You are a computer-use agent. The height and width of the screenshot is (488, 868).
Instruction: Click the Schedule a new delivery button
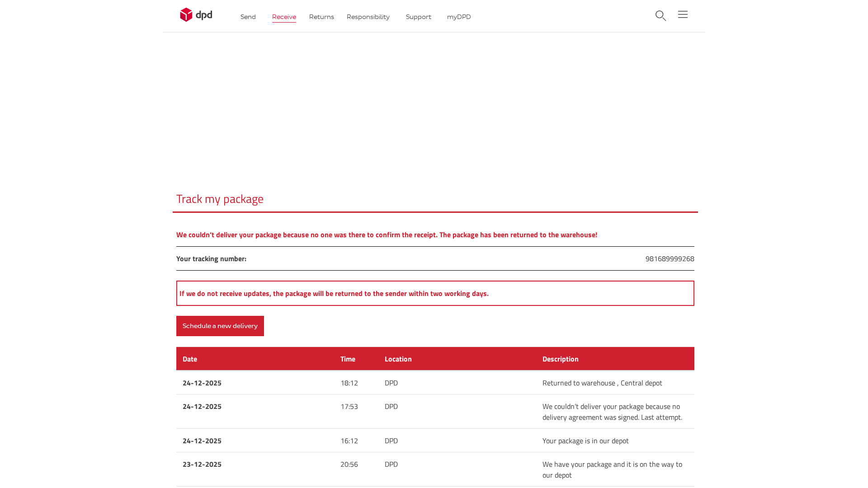[x=220, y=326]
